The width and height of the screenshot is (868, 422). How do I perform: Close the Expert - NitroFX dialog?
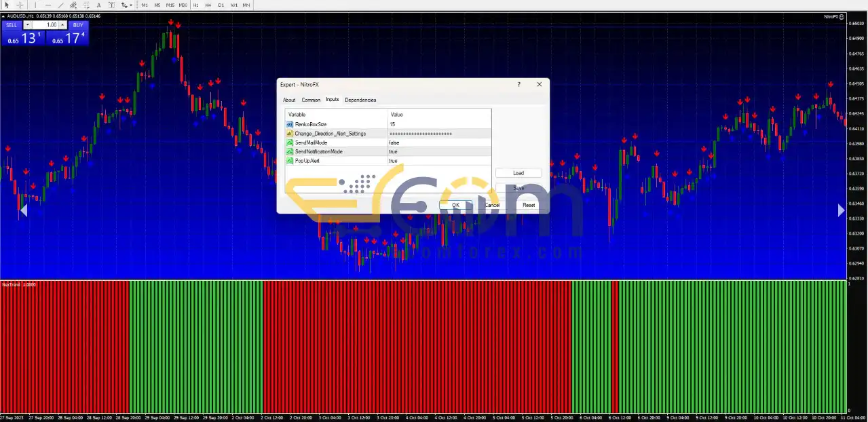pyautogui.click(x=540, y=85)
